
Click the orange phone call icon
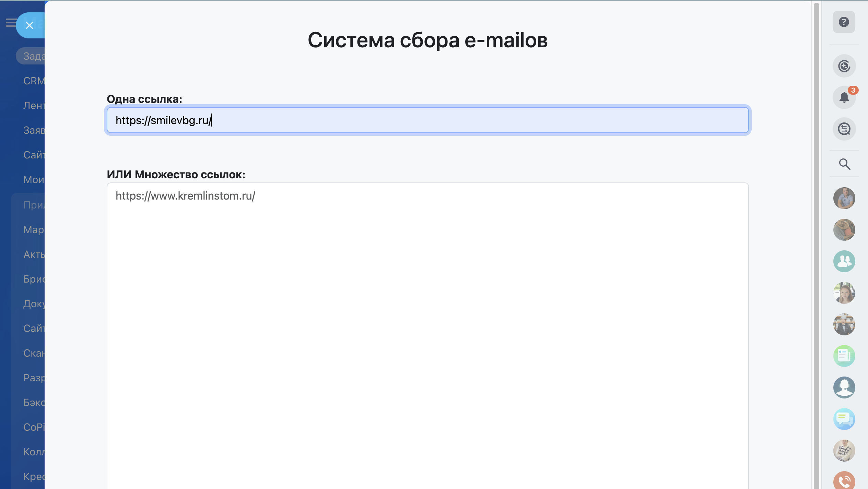(x=844, y=481)
